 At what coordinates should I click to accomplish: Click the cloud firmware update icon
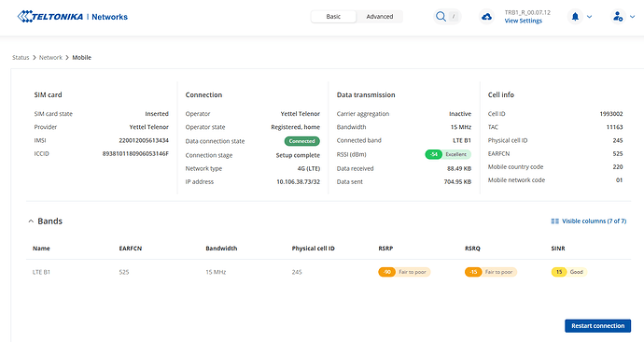486,17
